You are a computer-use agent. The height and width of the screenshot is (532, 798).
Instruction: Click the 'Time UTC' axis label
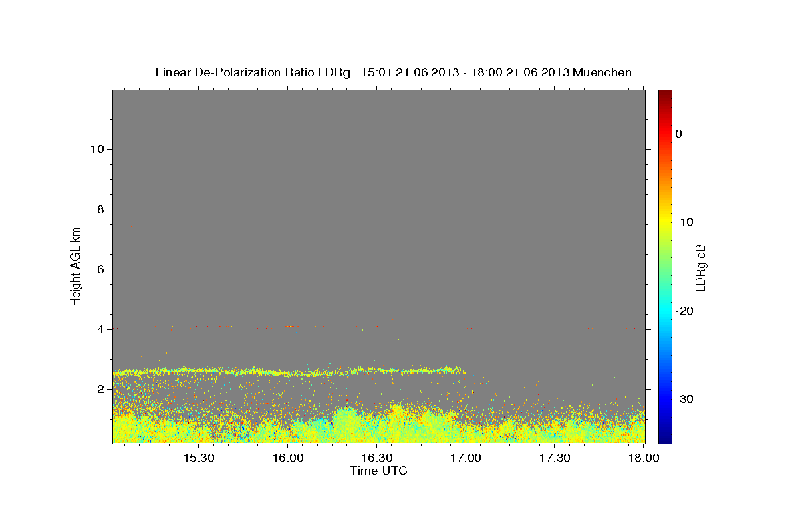pyautogui.click(x=378, y=471)
